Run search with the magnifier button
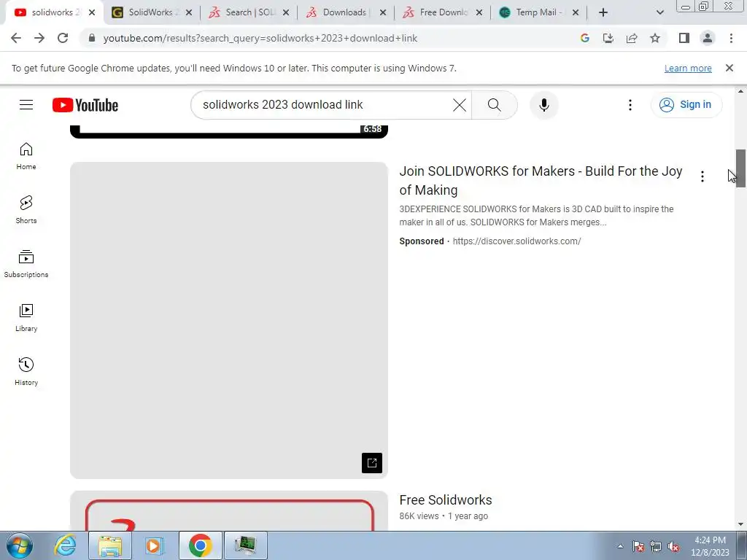747x560 pixels. point(495,105)
